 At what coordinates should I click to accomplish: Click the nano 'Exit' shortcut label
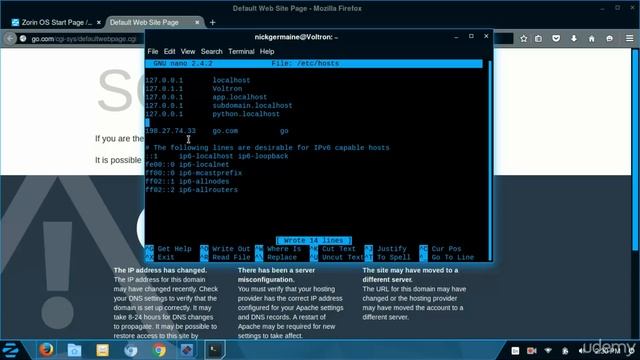click(166, 257)
